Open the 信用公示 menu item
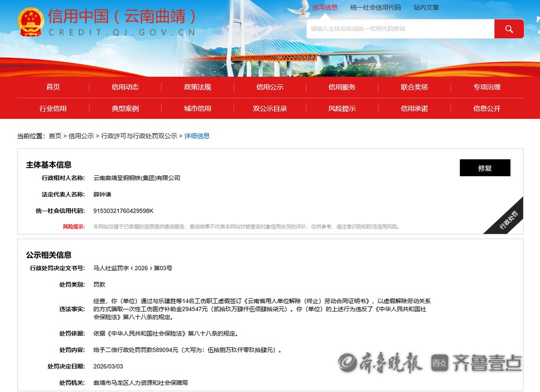The height and width of the screenshot is (392, 540). click(269, 86)
